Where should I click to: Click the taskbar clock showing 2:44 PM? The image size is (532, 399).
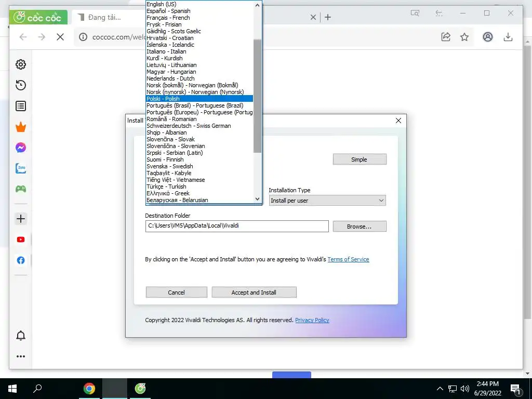point(487,389)
